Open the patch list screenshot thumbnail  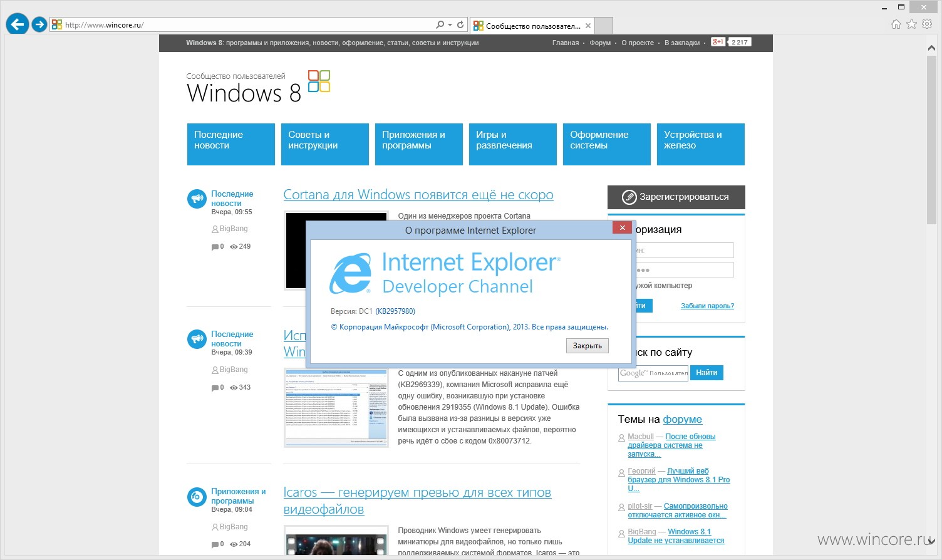tap(336, 407)
